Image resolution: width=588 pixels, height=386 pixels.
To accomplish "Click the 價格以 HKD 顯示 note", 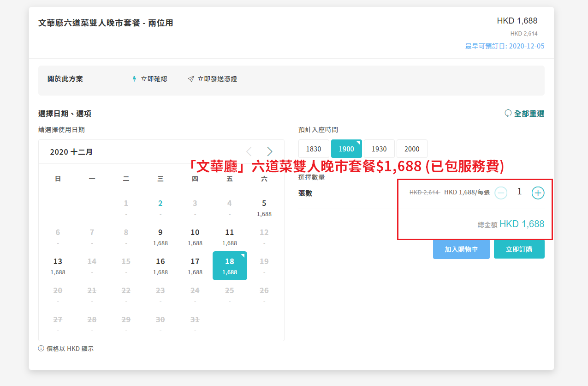I will [x=70, y=349].
